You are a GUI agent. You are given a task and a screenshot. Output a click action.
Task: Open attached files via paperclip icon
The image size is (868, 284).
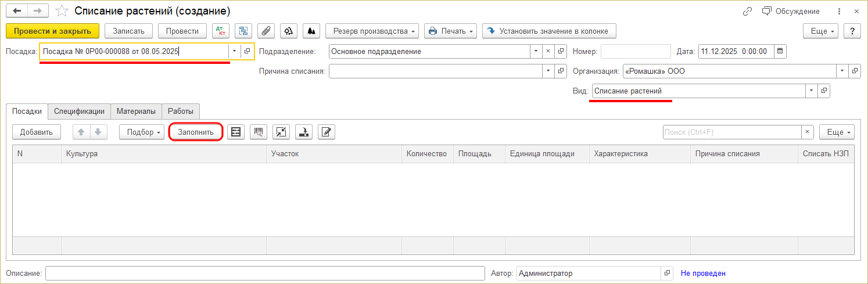(266, 31)
